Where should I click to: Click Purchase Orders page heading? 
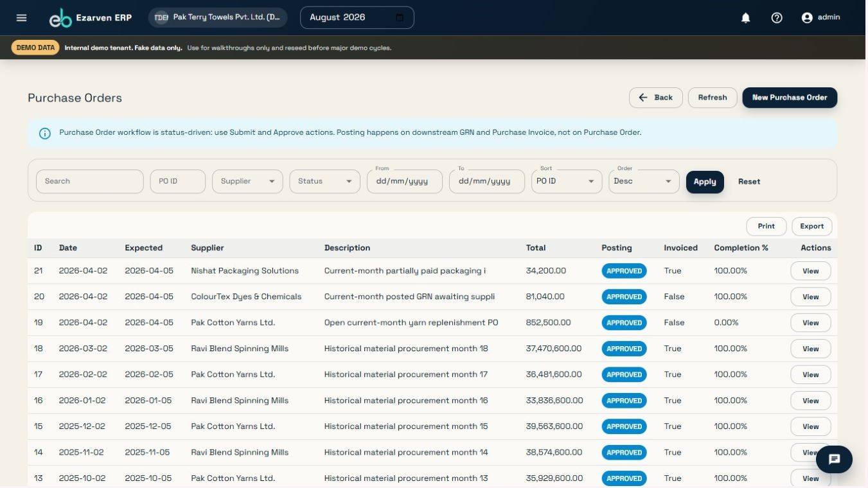(75, 98)
